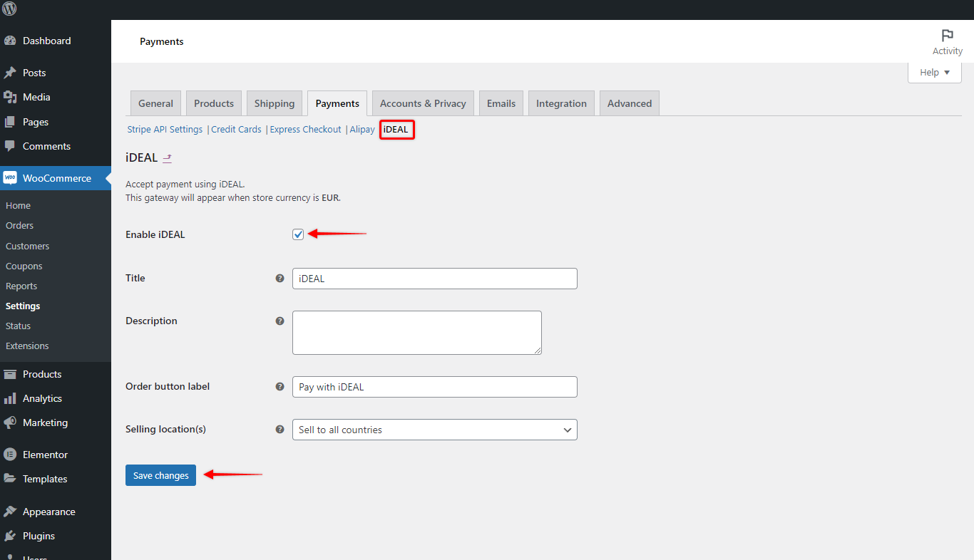This screenshot has height=560, width=974.
Task: Click help icon beside Selling location(s)
Action: pyautogui.click(x=280, y=430)
